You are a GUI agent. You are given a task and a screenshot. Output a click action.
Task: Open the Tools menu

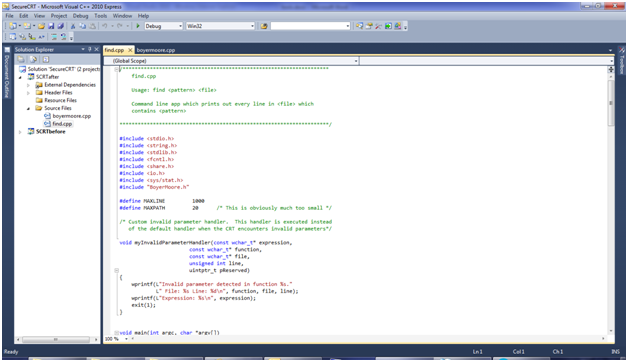pos(101,16)
